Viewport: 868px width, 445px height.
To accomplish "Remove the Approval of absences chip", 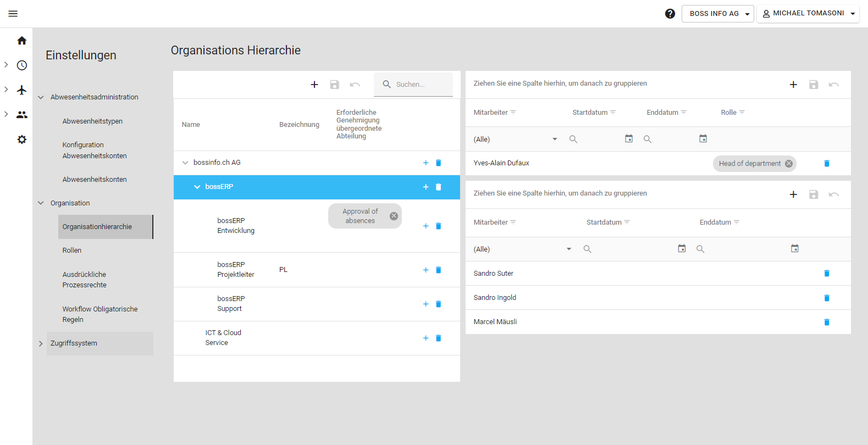I will 394,216.
